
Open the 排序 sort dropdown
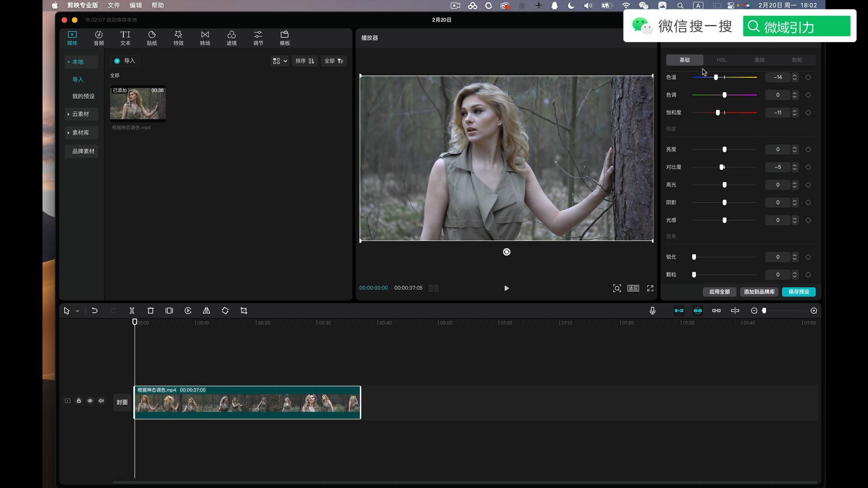pos(305,61)
